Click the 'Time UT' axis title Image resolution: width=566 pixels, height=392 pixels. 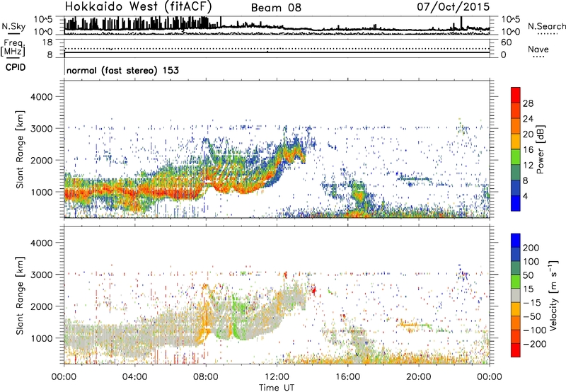point(277,388)
